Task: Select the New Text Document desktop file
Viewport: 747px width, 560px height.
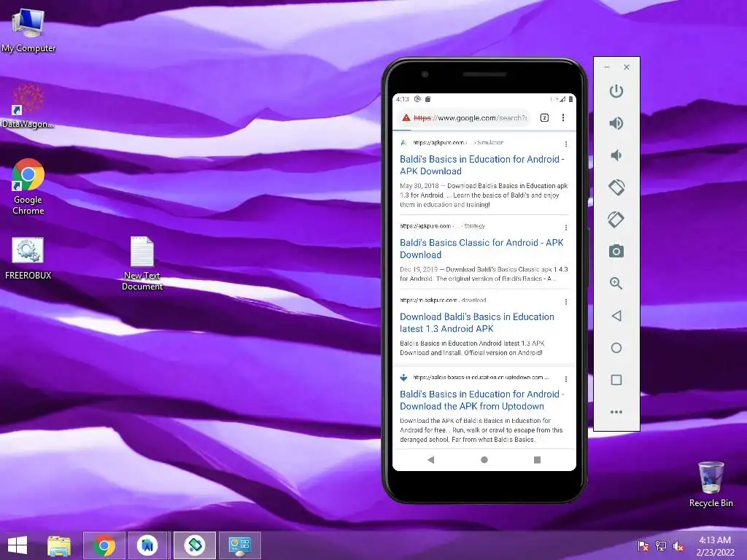Action: (142, 262)
